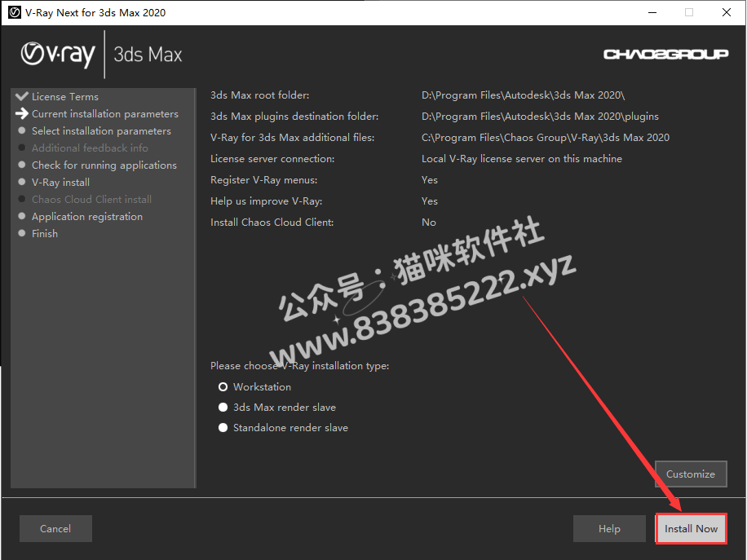Select the Finish step
Viewport: 747px width, 560px height.
45,234
